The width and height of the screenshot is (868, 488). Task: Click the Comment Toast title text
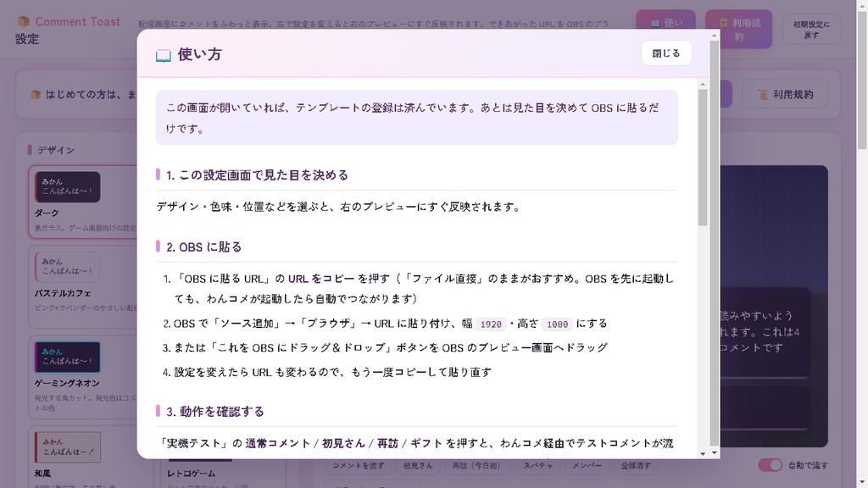[77, 21]
